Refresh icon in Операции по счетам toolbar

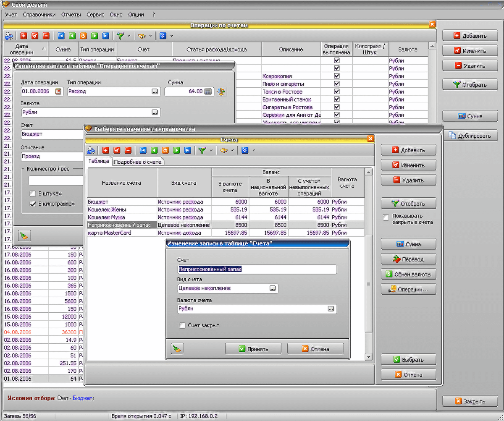tap(83, 36)
